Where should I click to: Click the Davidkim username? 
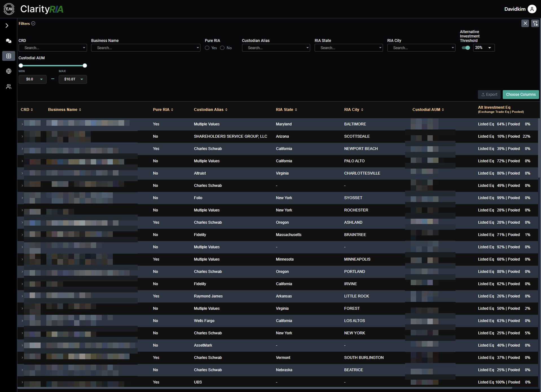(x=515, y=9)
